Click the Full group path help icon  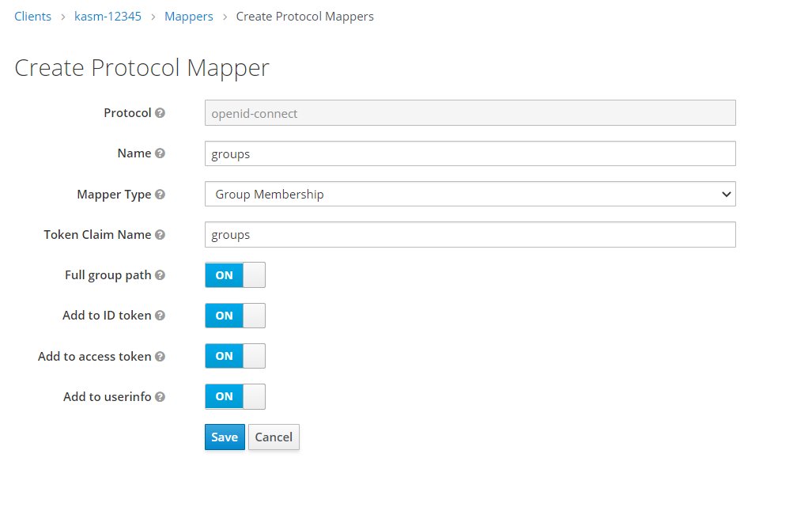161,274
